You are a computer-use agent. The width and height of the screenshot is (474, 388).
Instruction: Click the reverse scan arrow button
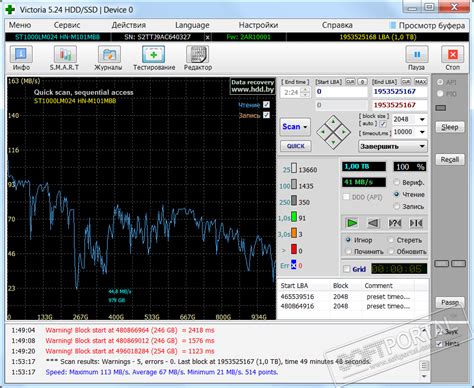[x=373, y=223]
